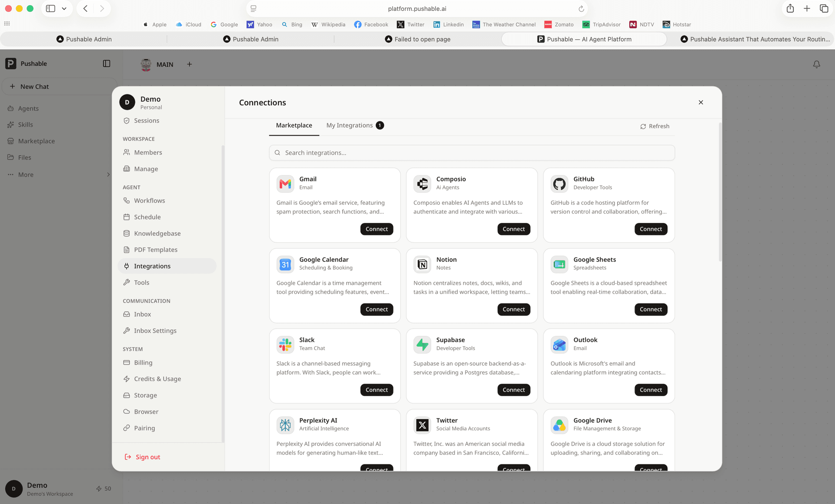Connect the Gmail integration
The height and width of the screenshot is (504, 835).
click(377, 229)
